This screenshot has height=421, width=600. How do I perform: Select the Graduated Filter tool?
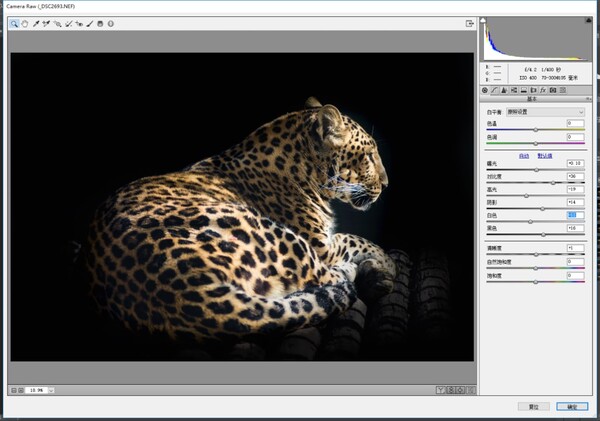click(x=100, y=24)
